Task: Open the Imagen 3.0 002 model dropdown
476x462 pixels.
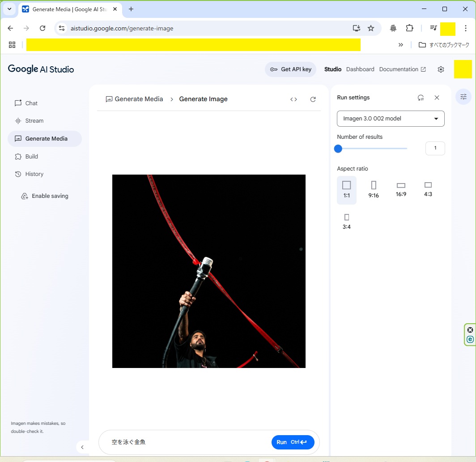Action: coord(391,119)
